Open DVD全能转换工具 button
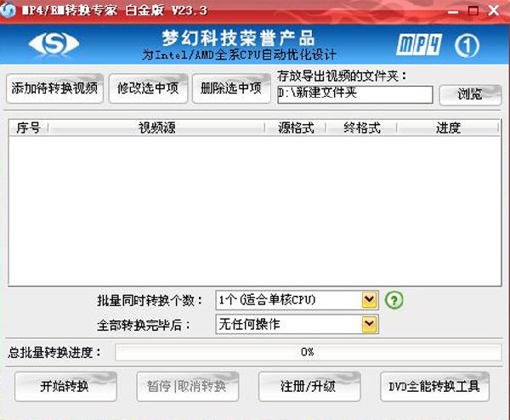The height and width of the screenshot is (420, 510). point(434,387)
